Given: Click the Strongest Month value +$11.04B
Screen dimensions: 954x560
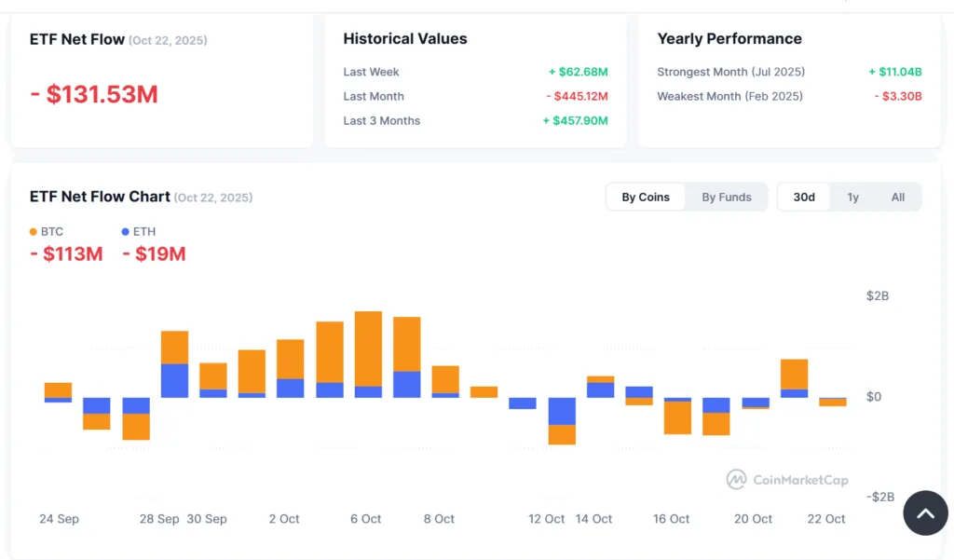Looking at the screenshot, I should point(894,72).
